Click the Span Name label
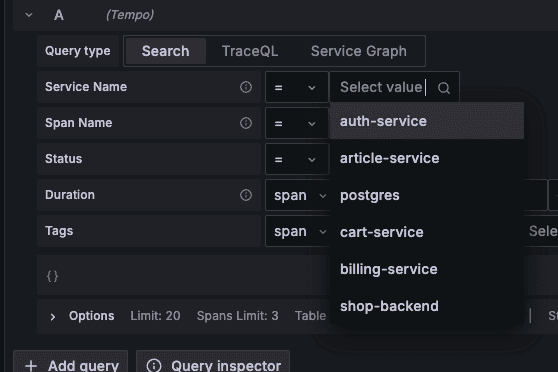Image resolution: width=558 pixels, height=372 pixels. click(x=78, y=123)
